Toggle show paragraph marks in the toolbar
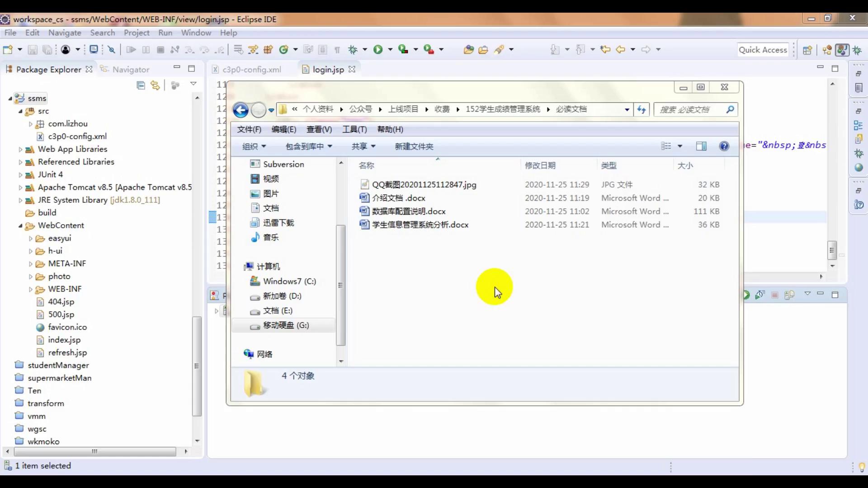Image resolution: width=868 pixels, height=488 pixels. point(337,50)
